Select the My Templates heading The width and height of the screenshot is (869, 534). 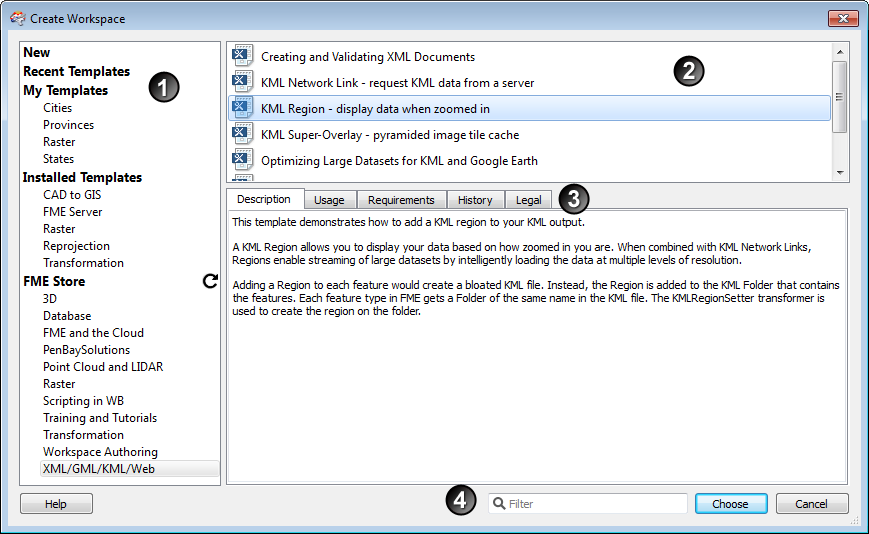pos(65,90)
